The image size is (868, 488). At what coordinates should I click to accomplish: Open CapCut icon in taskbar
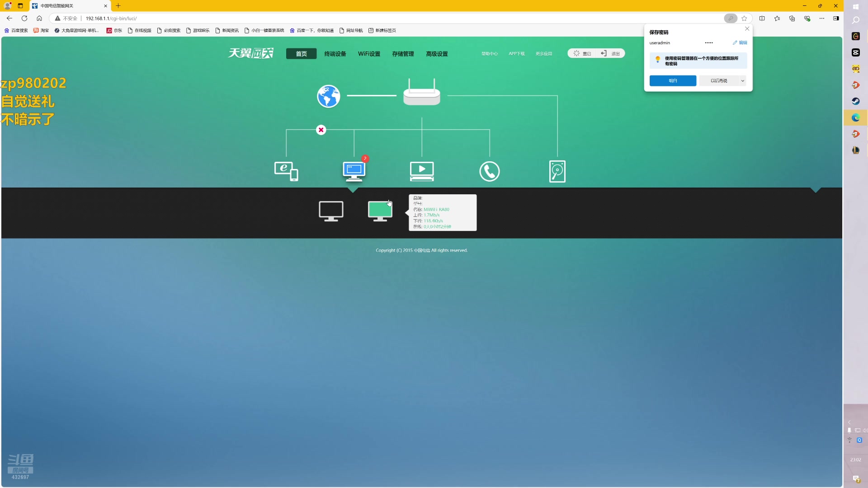[856, 52]
